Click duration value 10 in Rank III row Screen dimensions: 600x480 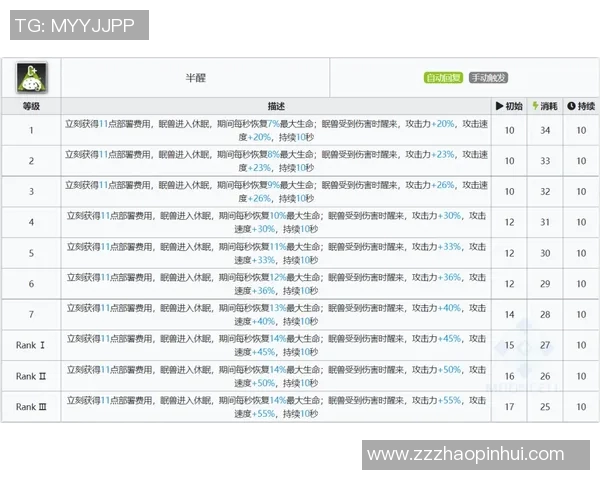581,407
